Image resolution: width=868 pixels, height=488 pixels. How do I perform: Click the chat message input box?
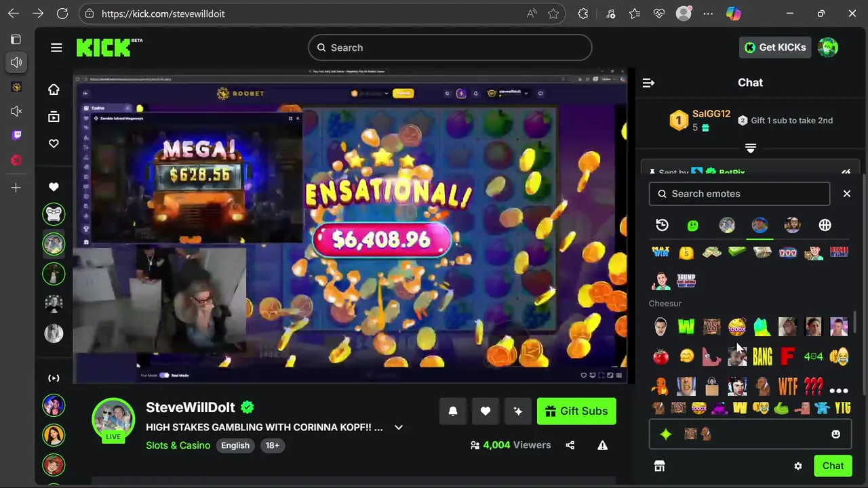(x=750, y=434)
